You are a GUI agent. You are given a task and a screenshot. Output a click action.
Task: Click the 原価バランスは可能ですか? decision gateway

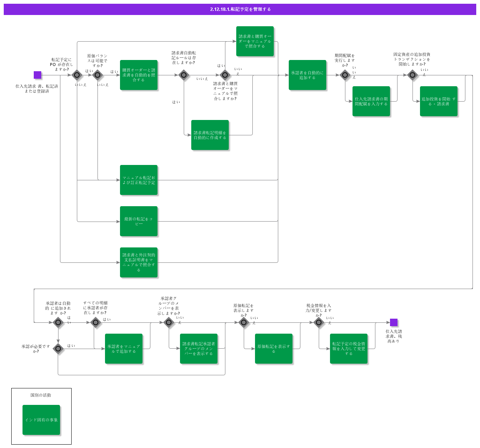pyautogui.click(x=97, y=75)
